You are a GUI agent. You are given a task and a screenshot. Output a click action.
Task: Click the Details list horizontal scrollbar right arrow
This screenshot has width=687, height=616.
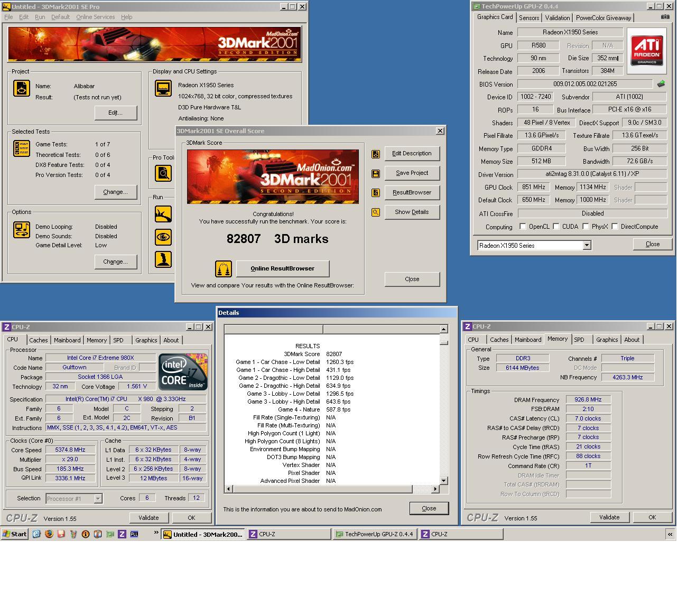click(435, 489)
